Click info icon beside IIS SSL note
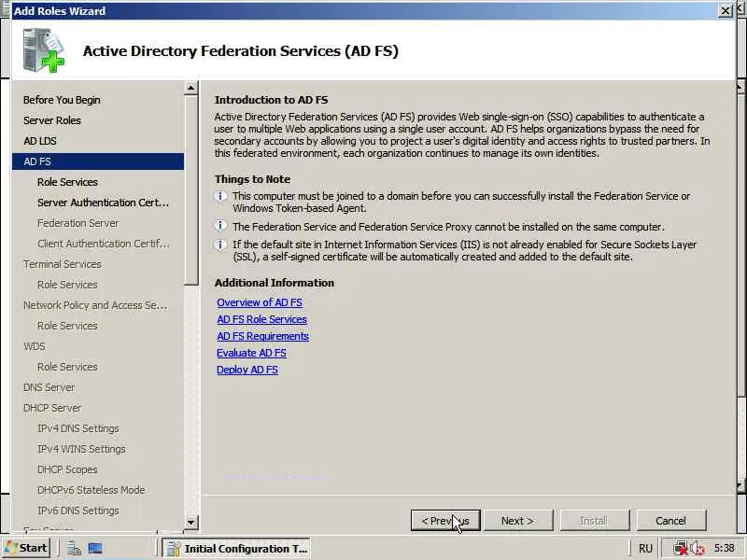 click(x=220, y=245)
